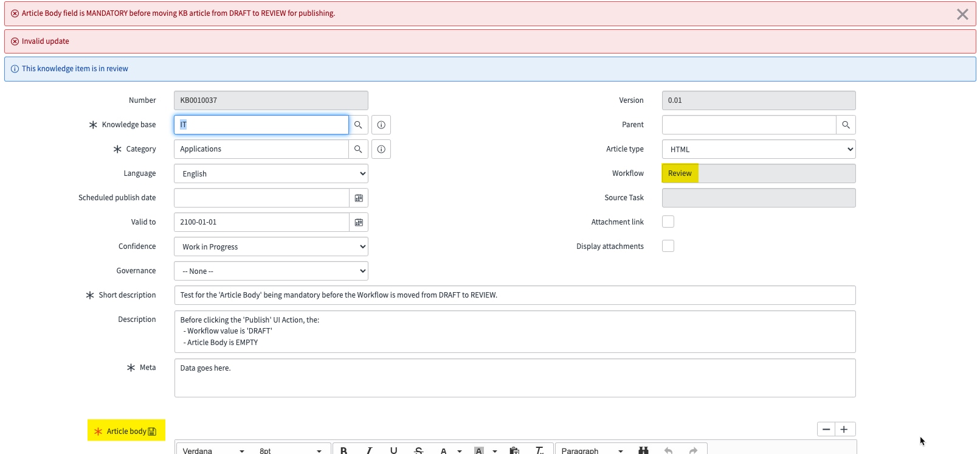
Task: Open the Verdana font family menu
Action: (213, 450)
